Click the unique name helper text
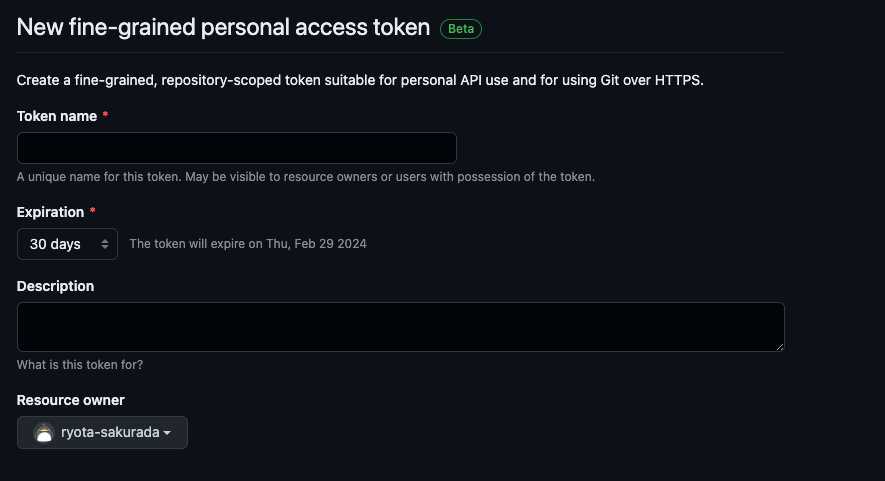The width and height of the screenshot is (885, 481). (x=305, y=177)
